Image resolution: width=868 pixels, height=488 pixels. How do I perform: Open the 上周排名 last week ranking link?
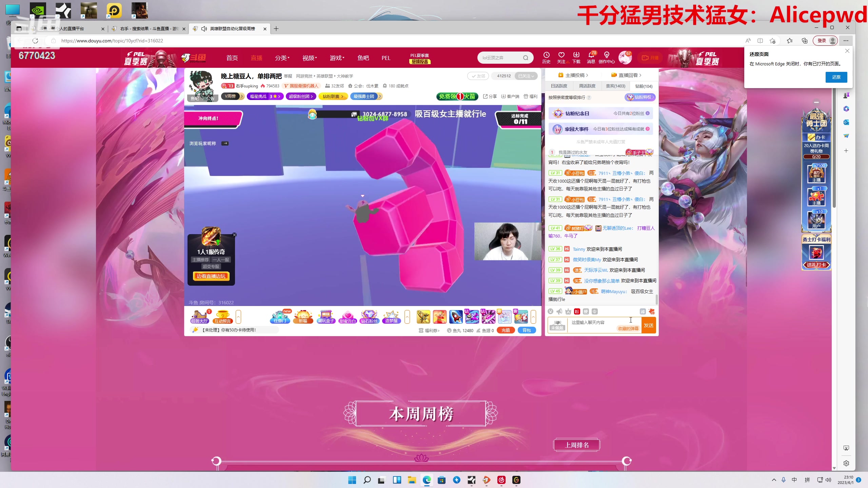[x=576, y=445]
